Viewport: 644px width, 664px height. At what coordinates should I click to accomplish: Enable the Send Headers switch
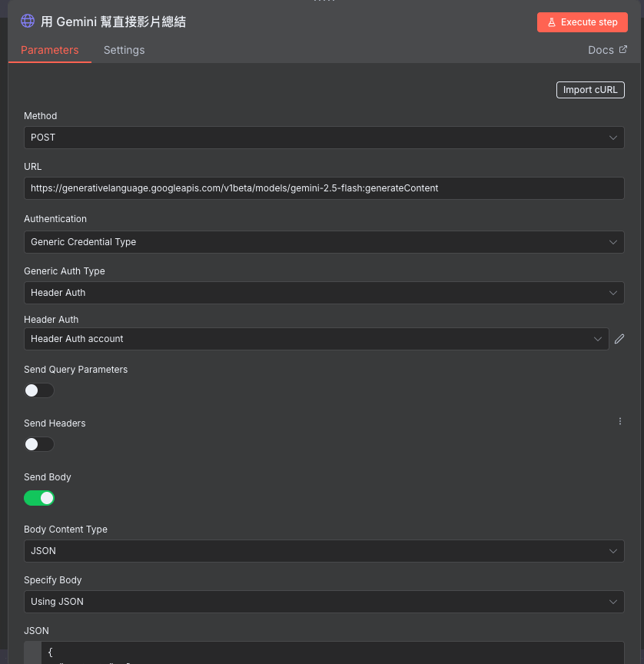[39, 444]
